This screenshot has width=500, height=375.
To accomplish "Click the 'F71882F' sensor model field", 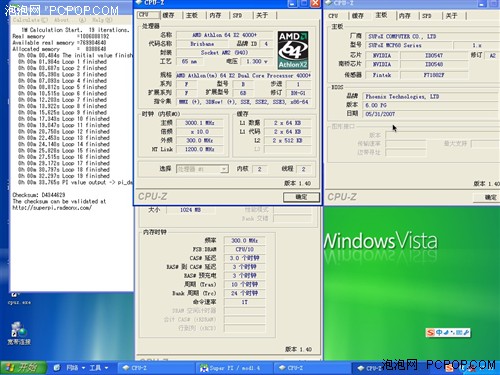I will coord(434,75).
